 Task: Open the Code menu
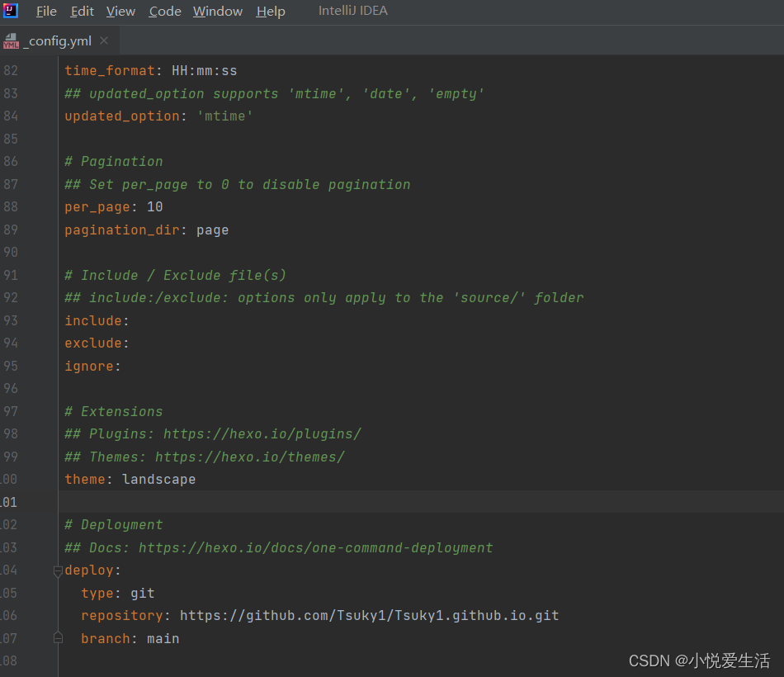click(x=164, y=11)
